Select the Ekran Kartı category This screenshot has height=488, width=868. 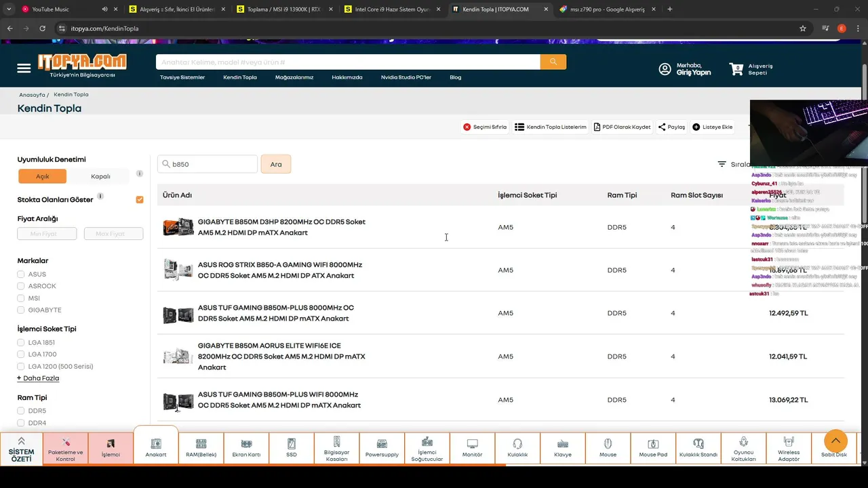[x=246, y=449]
